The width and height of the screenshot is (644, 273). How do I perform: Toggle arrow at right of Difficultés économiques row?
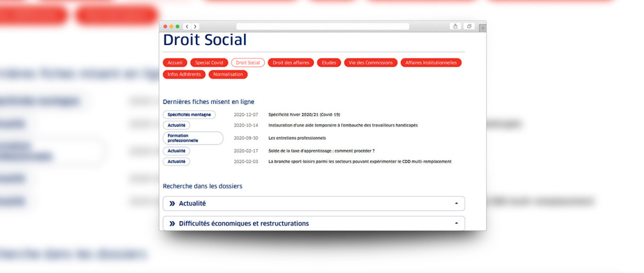[456, 224]
